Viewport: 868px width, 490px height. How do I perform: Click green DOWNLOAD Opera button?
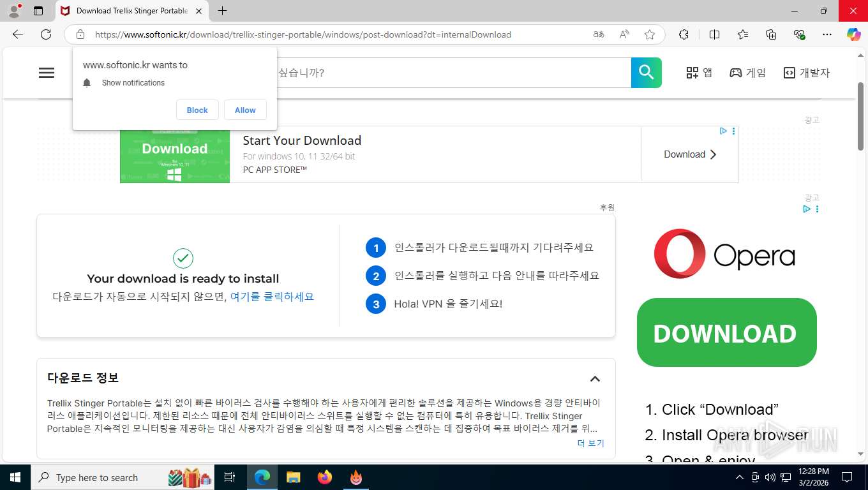(x=727, y=332)
